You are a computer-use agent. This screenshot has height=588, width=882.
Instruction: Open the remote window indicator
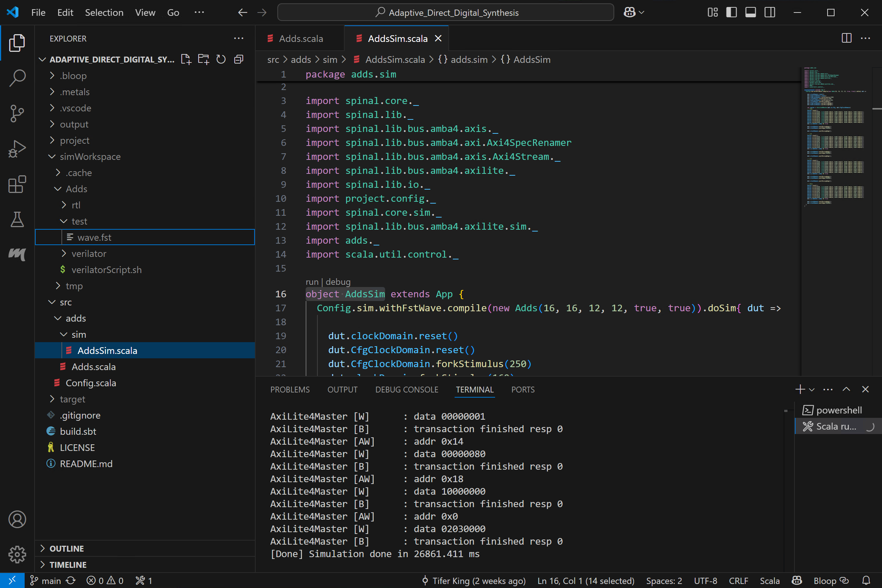[x=13, y=581]
